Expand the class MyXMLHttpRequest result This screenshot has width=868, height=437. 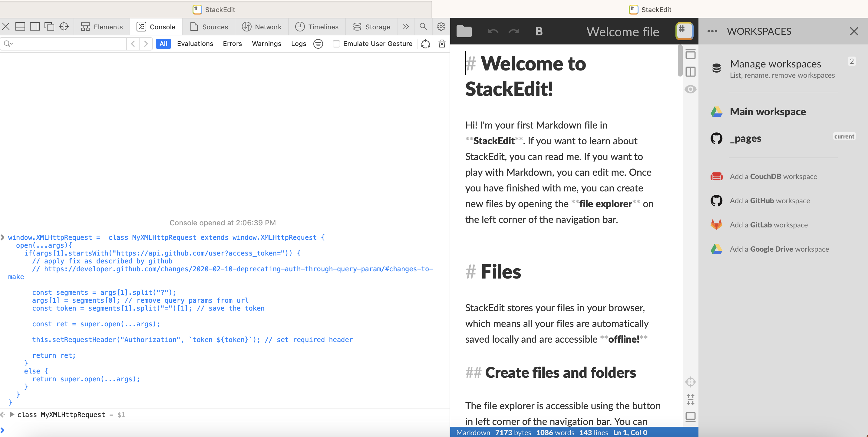point(12,414)
